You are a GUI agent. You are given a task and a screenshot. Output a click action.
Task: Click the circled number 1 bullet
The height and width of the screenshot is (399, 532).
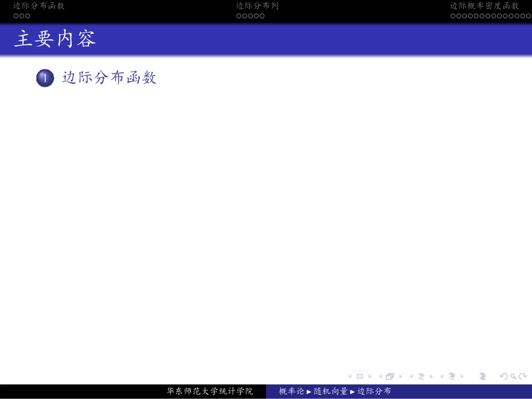click(45, 78)
